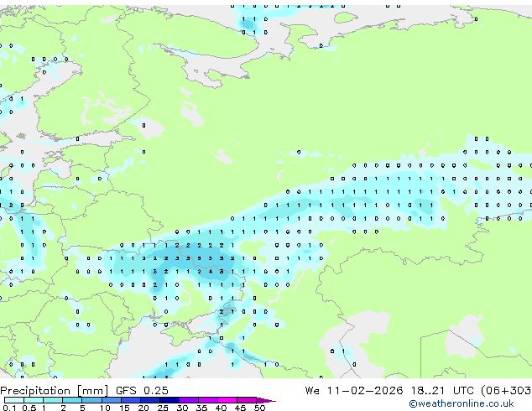Screen dimensions: 532x411
Task: Click the legend label '0.1'
Action: click(x=9, y=408)
